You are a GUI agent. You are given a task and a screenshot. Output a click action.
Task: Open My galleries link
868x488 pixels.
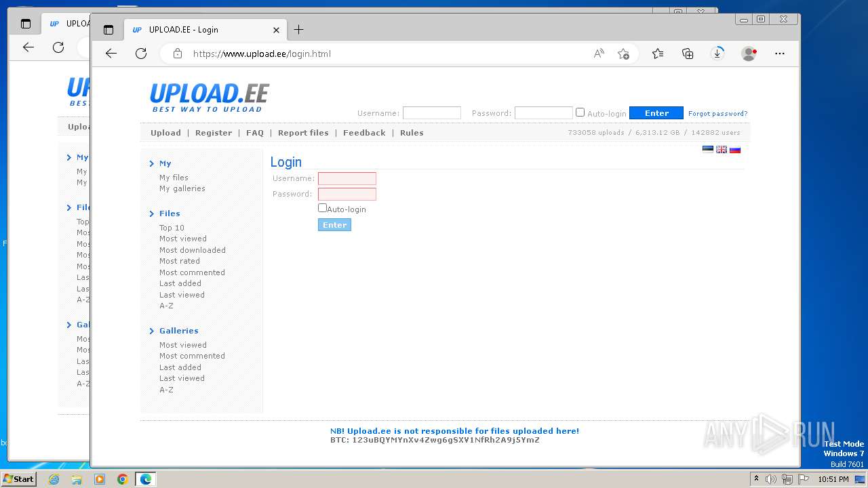click(x=182, y=188)
